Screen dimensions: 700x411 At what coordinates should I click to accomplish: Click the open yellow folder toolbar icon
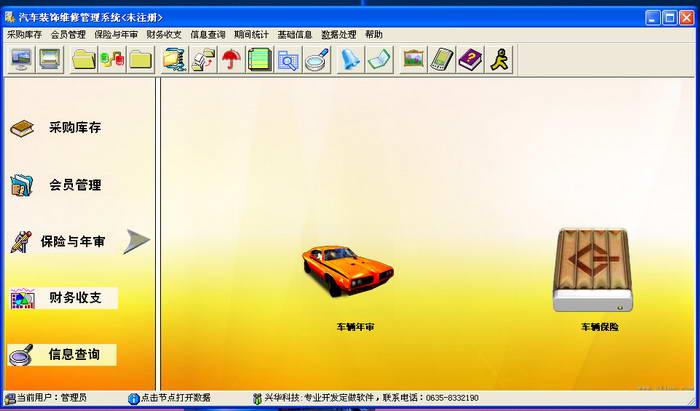point(84,59)
